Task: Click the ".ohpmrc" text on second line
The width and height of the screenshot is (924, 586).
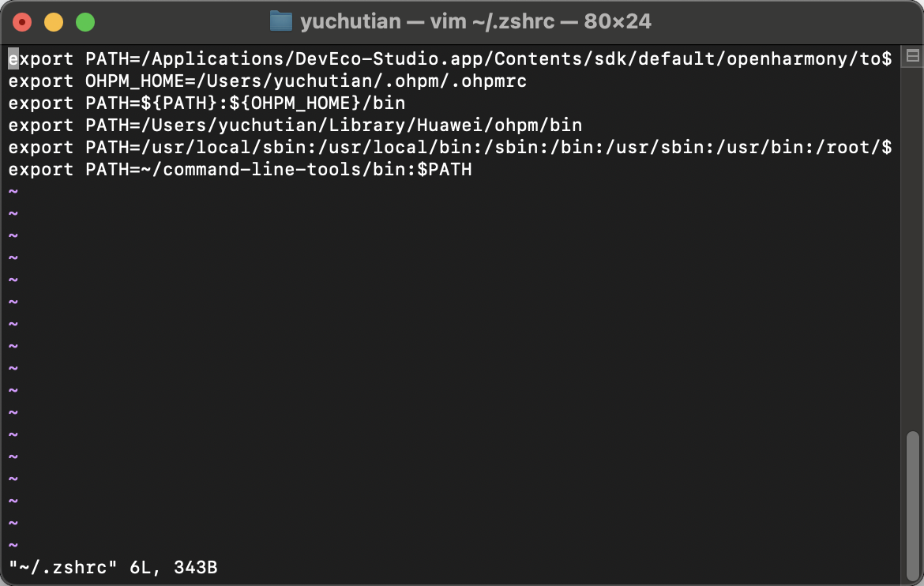Action: pyautogui.click(x=489, y=81)
